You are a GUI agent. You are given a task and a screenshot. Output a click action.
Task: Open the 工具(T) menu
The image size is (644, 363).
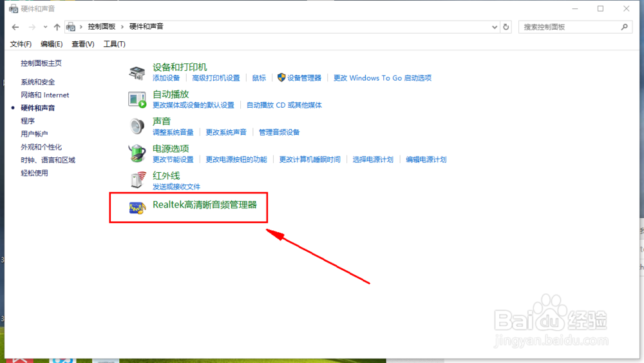coord(114,44)
